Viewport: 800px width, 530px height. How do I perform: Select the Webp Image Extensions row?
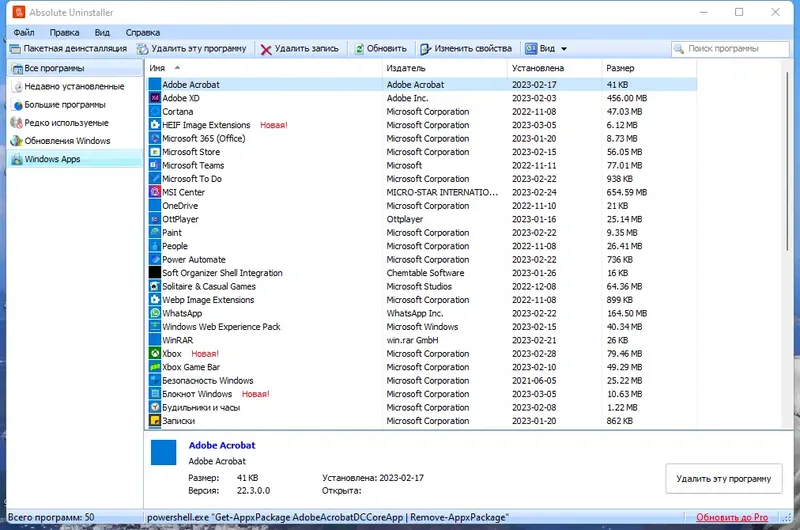422,300
